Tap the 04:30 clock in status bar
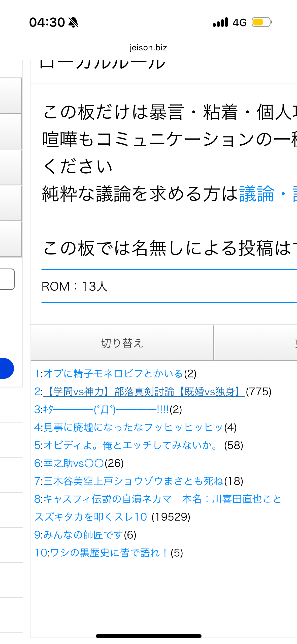 coord(47,22)
